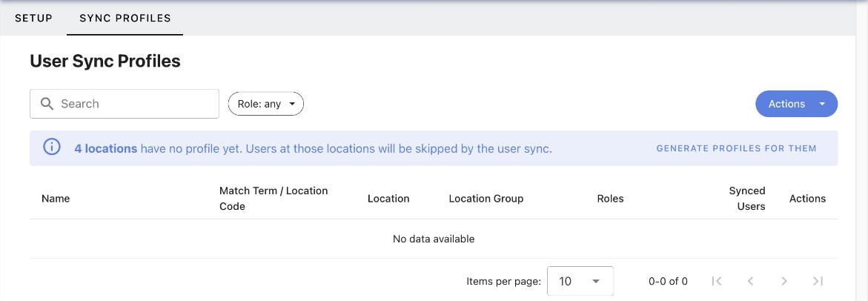The width and height of the screenshot is (868, 301).
Task: Click the magnifier search icon
Action: (x=47, y=104)
